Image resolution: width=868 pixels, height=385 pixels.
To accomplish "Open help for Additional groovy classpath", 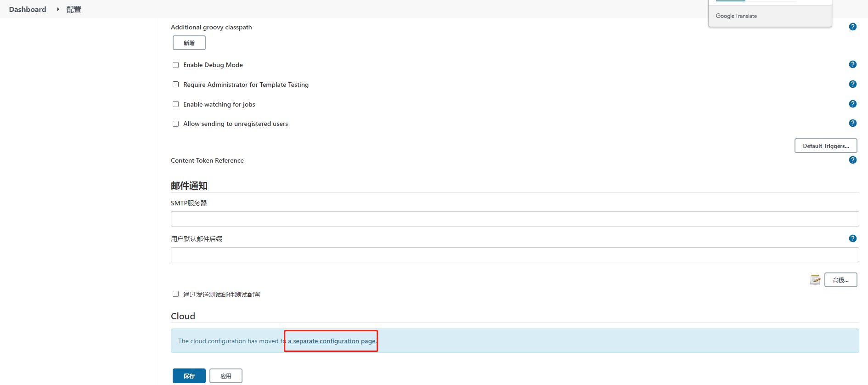I will tap(852, 27).
